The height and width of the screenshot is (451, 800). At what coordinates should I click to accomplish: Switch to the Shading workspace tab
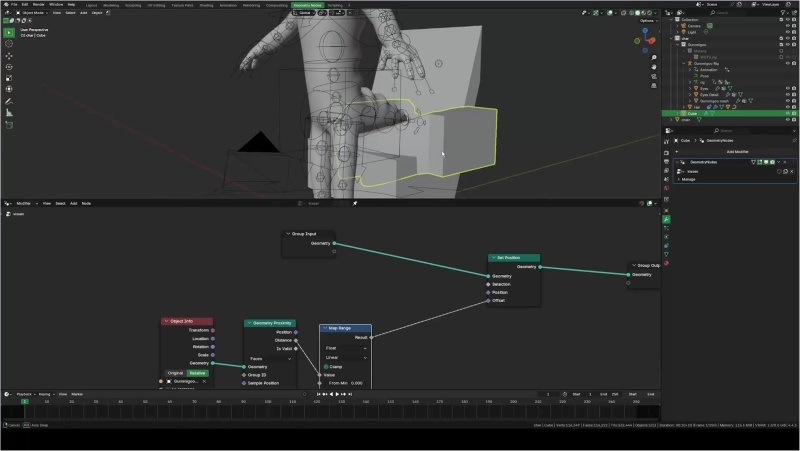(207, 4)
